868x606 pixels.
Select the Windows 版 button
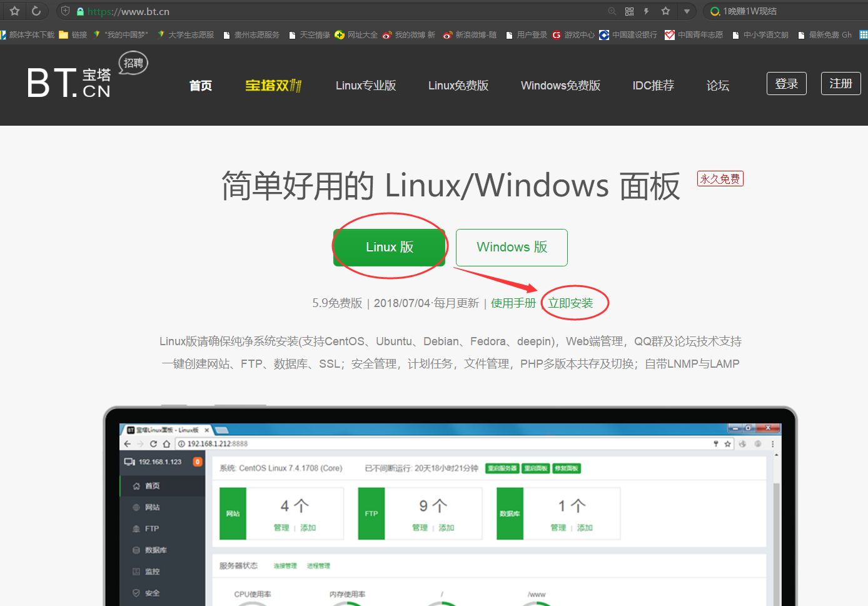[x=512, y=248]
